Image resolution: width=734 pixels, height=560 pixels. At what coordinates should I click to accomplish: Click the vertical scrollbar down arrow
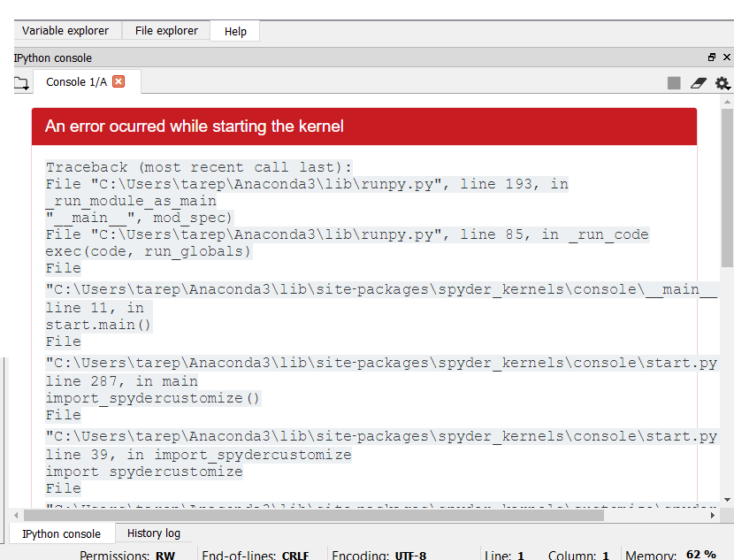pos(727,500)
